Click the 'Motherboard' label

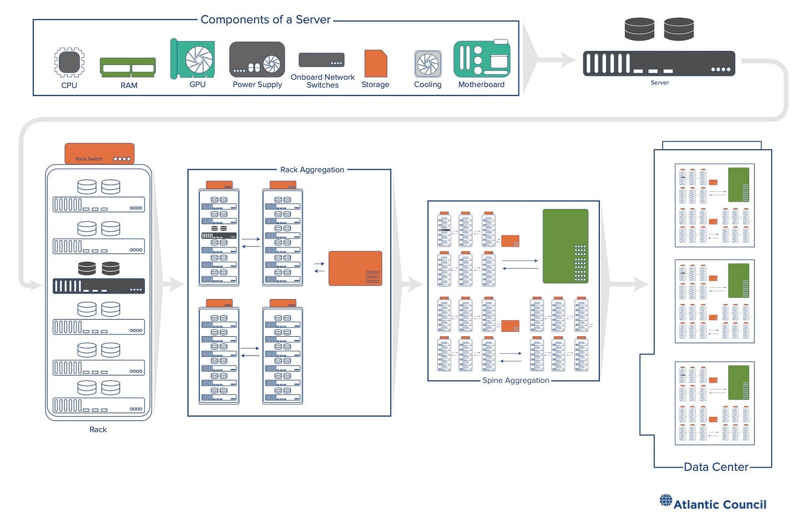point(481,84)
